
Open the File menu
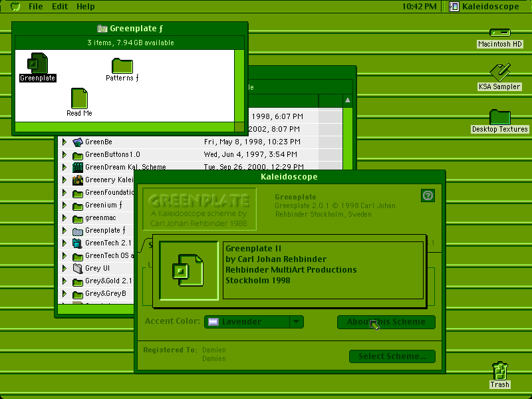[36, 7]
